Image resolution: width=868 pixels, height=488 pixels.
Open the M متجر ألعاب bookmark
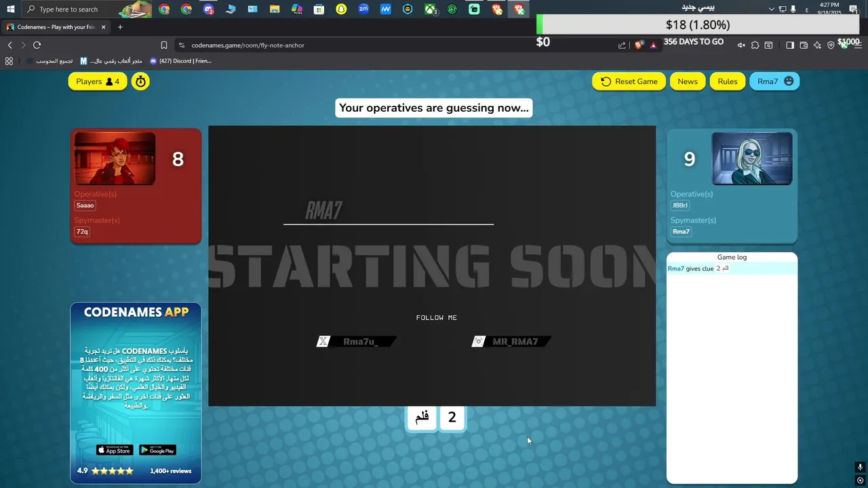click(x=111, y=61)
